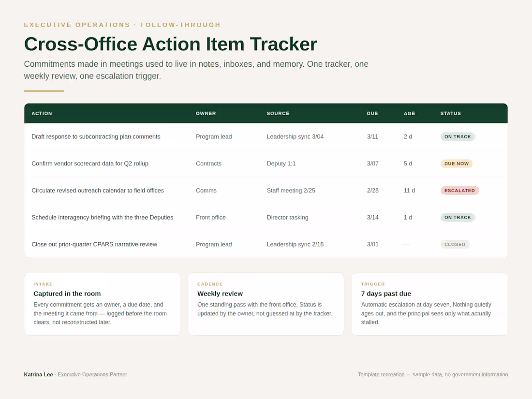Click the STATUS column header
Image resolution: width=532 pixels, height=399 pixels.
click(451, 113)
